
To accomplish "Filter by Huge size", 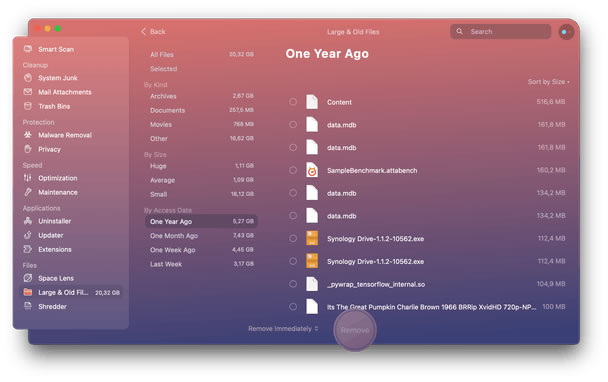I will [201, 166].
